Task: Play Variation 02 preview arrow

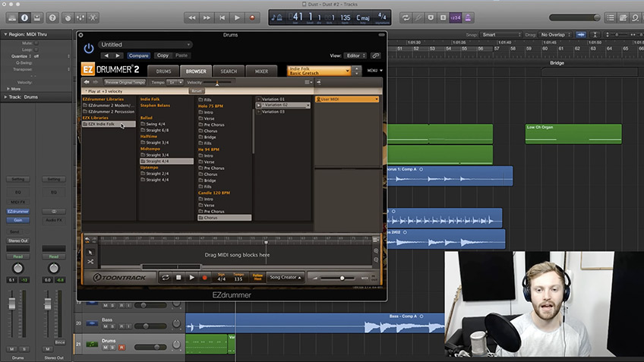Action: 259,105
